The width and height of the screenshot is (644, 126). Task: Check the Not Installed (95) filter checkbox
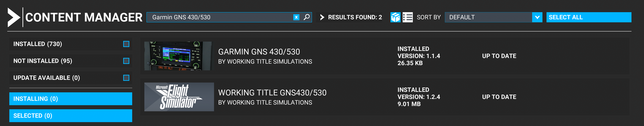[126, 61]
